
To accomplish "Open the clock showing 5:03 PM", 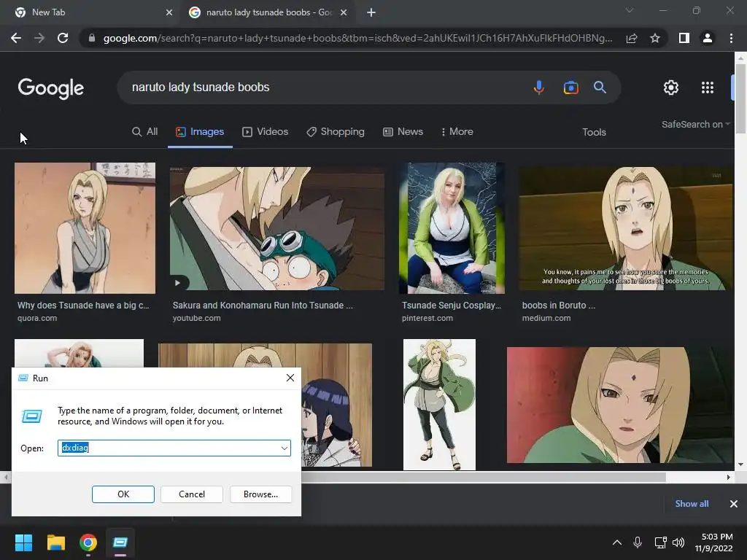I will [715, 542].
